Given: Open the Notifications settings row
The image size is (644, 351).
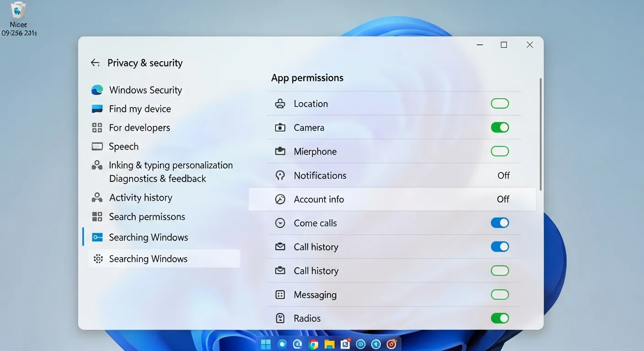Looking at the screenshot, I should point(393,175).
